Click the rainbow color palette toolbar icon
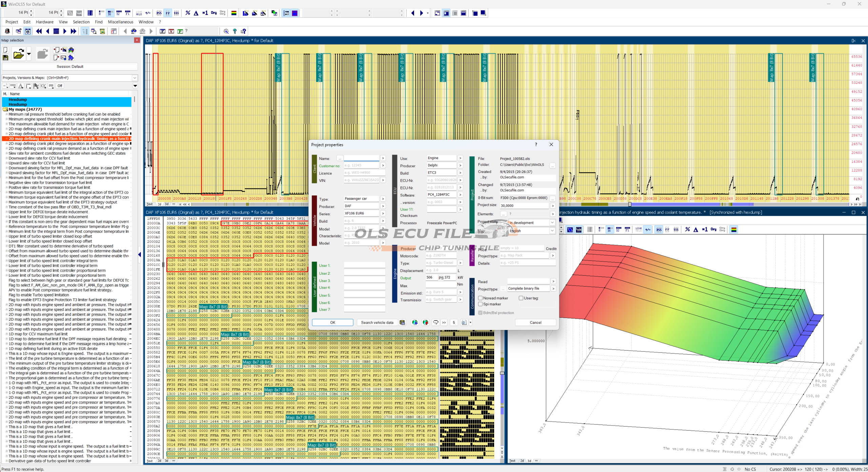The width and height of the screenshot is (868, 472). [x=234, y=13]
